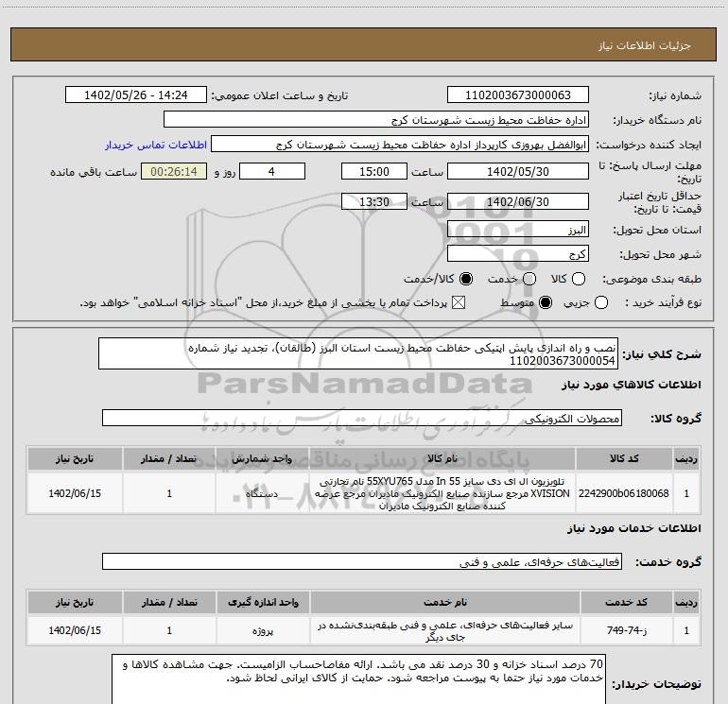Click the delivery province field البرز
Viewport: 728px width, 704px height.
coord(518,229)
